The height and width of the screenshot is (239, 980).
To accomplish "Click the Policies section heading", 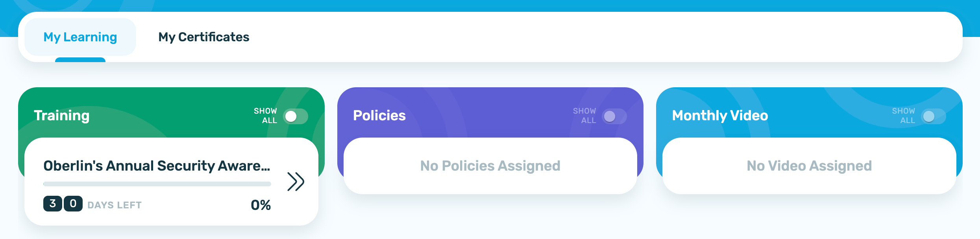I will coord(379,116).
